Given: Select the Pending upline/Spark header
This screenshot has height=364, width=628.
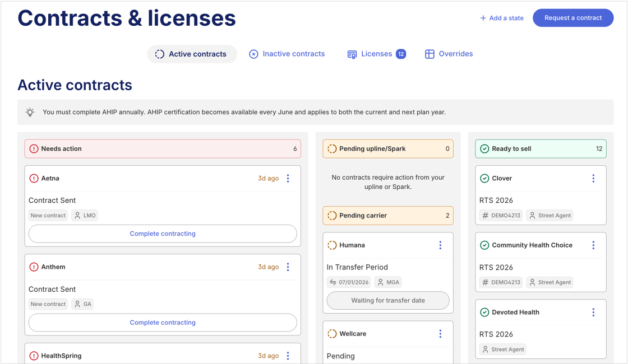Looking at the screenshot, I should click(x=388, y=149).
